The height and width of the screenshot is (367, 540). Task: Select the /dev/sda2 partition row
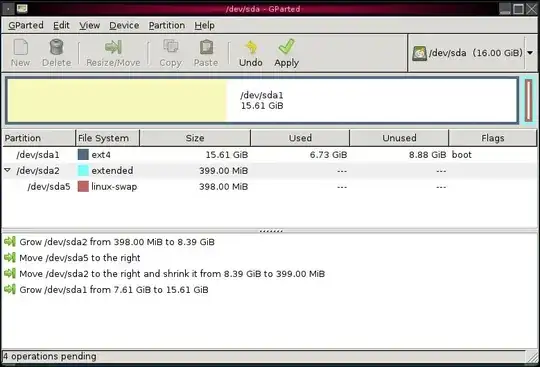269,170
